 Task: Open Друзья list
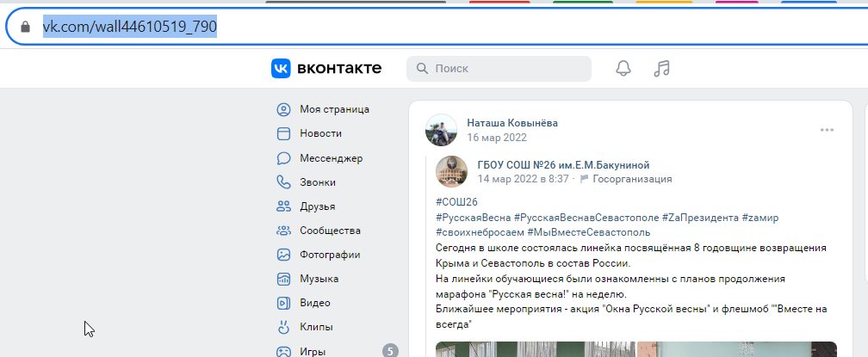tap(317, 206)
